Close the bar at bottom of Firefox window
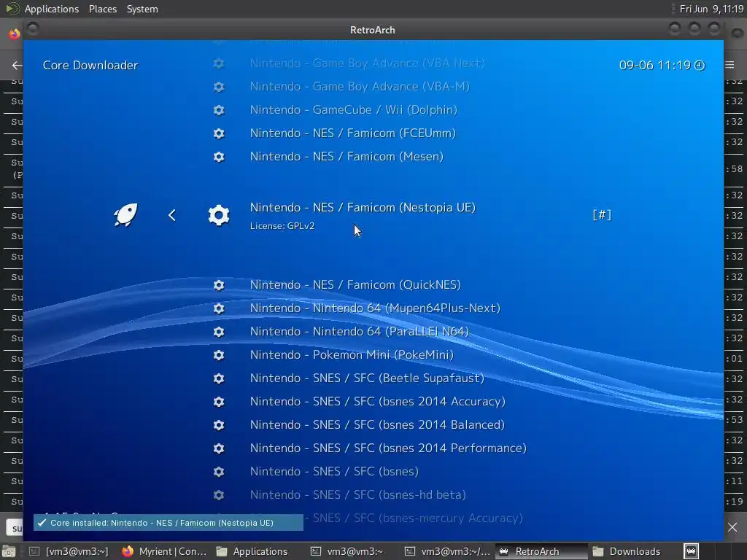Screen dimensions: 747x560 (x=732, y=527)
